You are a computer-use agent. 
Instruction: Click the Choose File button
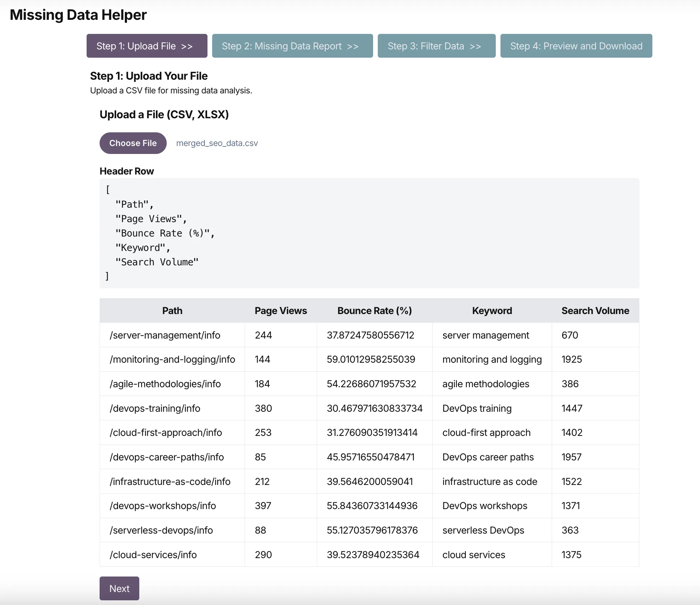pyautogui.click(x=133, y=143)
